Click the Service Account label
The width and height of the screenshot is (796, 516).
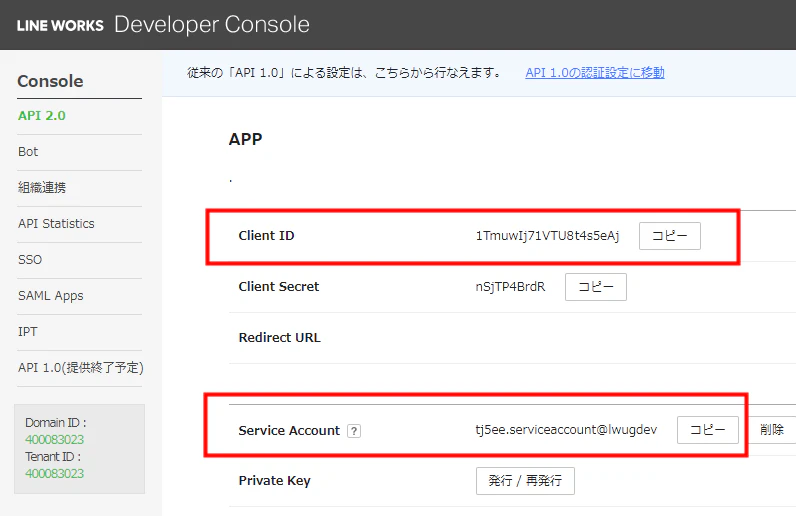click(289, 431)
